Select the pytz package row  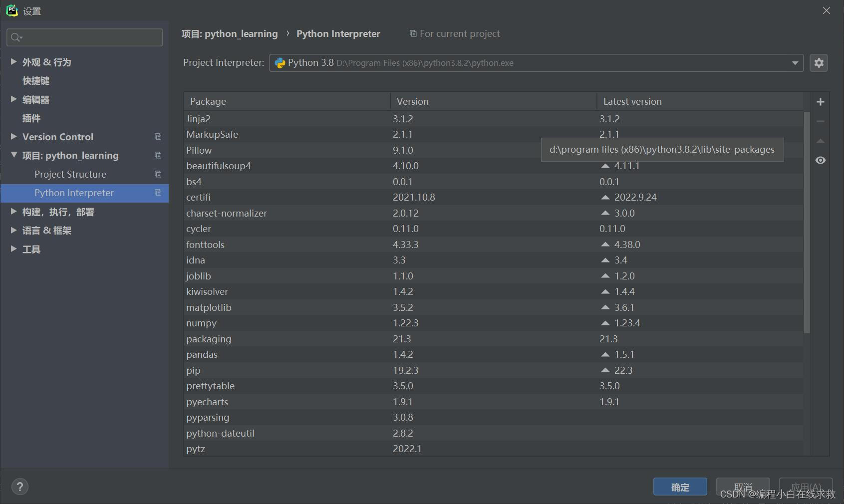click(x=493, y=449)
